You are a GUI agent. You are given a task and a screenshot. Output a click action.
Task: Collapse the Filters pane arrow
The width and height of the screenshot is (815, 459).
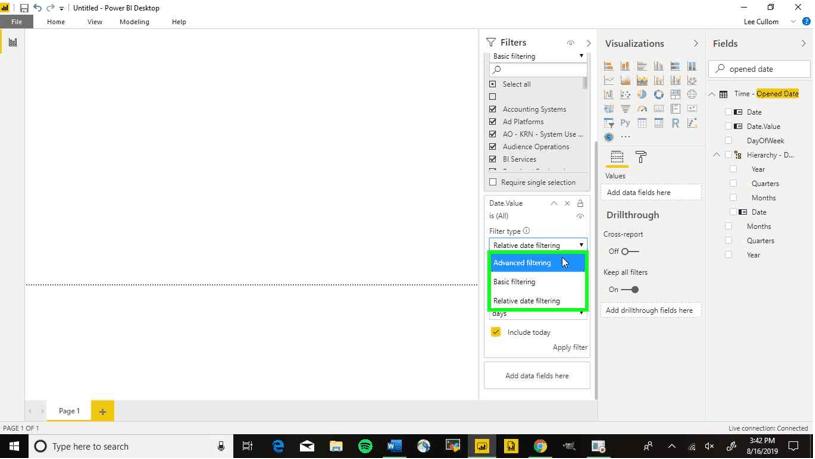pos(588,43)
